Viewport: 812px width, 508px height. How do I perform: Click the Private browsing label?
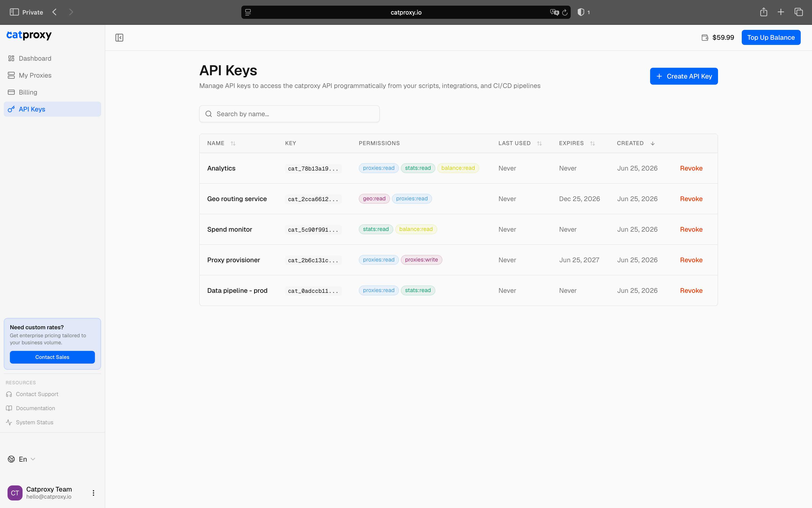[33, 12]
